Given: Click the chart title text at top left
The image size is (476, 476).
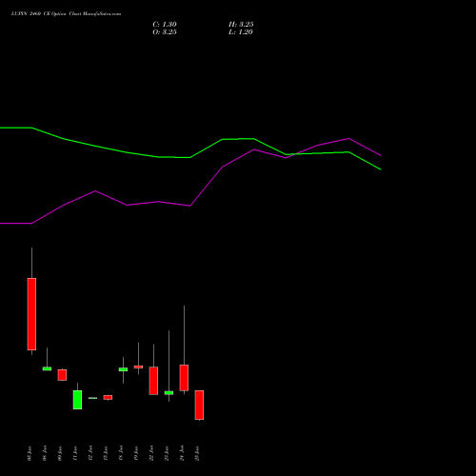Looking at the screenshot, I should 66,14.
